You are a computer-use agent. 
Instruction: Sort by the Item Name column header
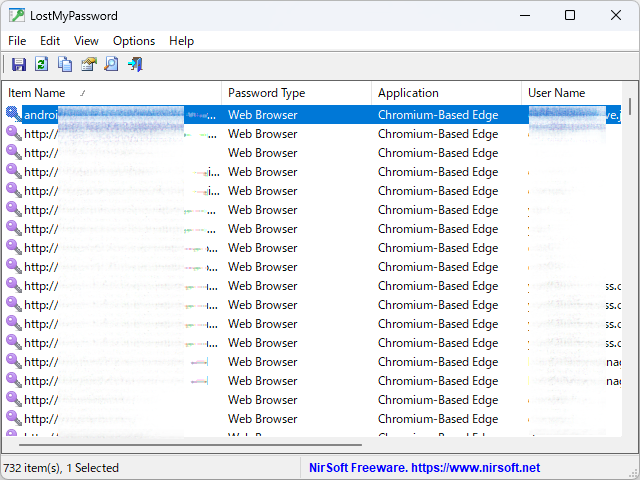pyautogui.click(x=110, y=93)
